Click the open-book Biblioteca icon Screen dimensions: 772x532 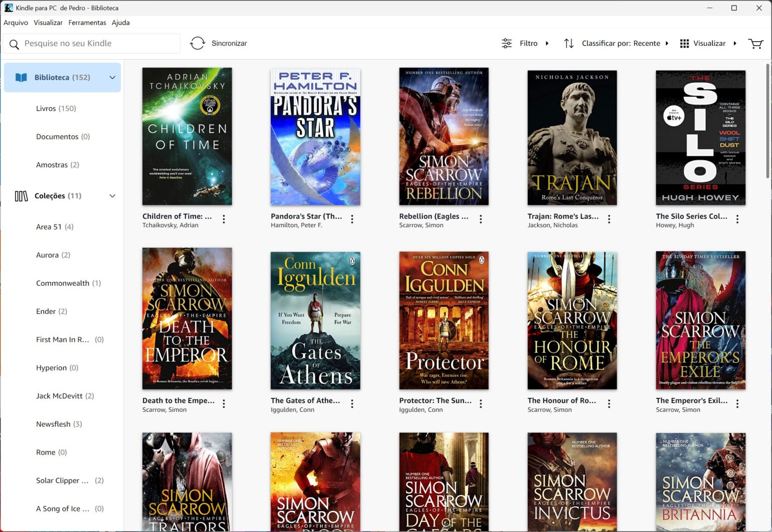tap(21, 77)
